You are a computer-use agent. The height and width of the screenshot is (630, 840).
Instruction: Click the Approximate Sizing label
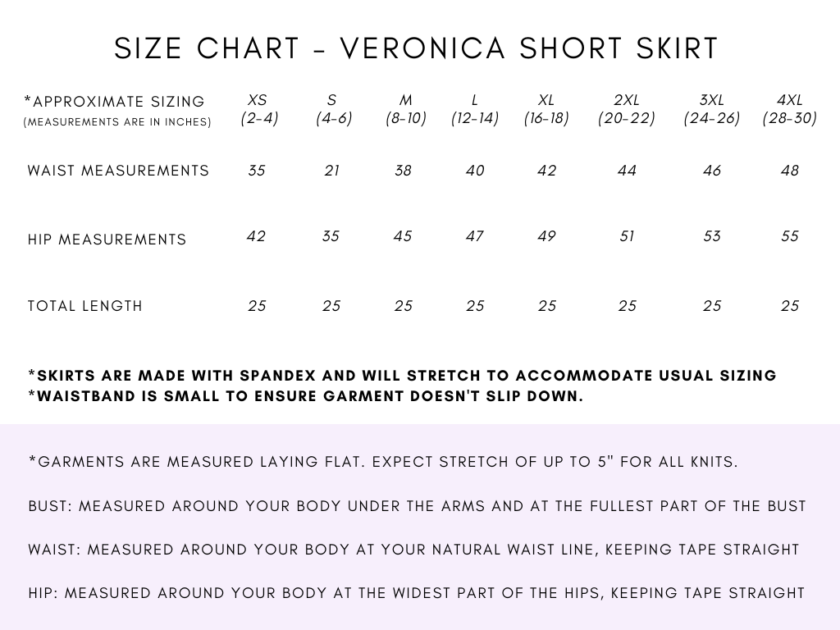click(x=115, y=102)
